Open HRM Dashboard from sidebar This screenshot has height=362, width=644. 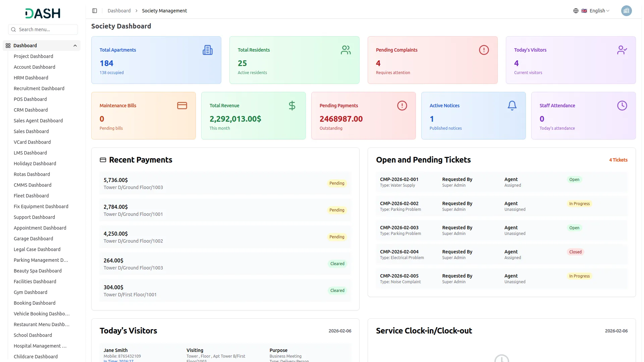[31, 78]
